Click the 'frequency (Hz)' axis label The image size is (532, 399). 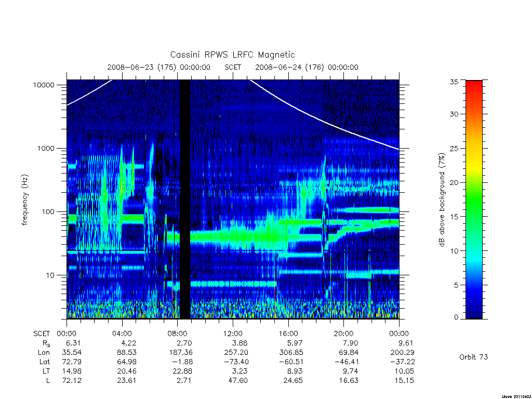click(x=24, y=200)
